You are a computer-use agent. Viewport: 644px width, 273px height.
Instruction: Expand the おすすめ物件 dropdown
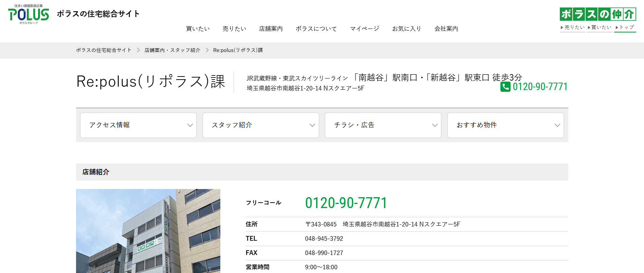[x=505, y=125]
